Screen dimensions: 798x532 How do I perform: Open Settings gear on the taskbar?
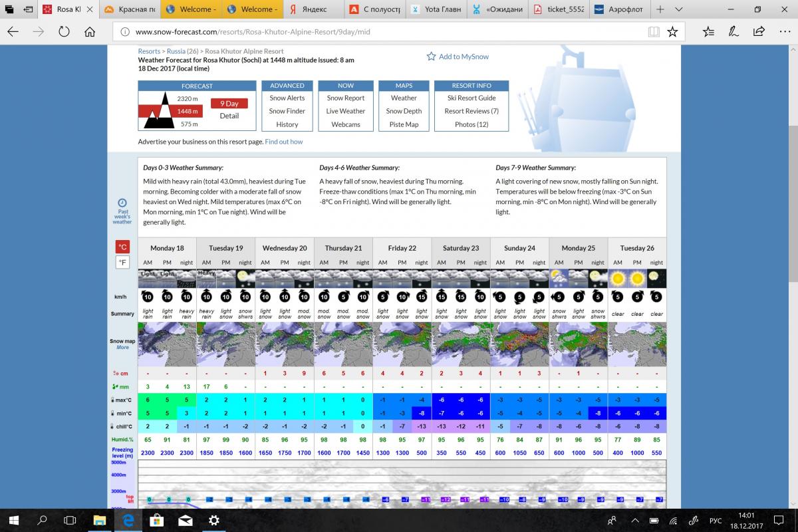214,519
